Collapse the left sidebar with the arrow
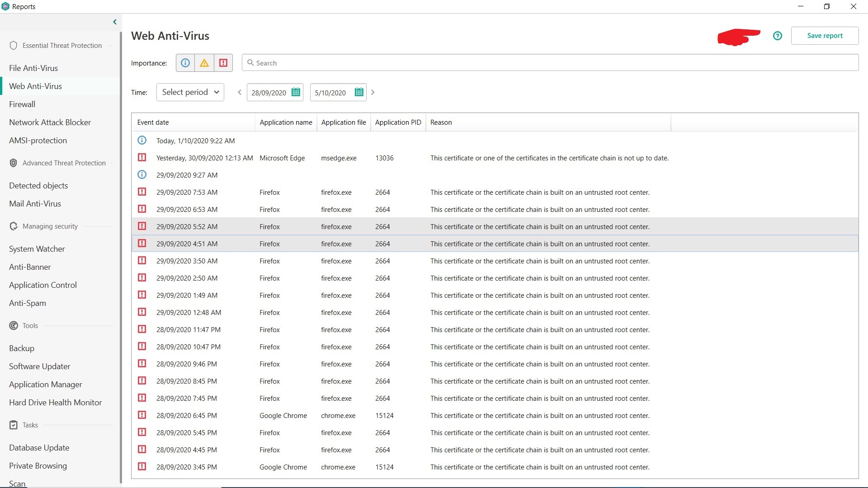 coord(115,22)
